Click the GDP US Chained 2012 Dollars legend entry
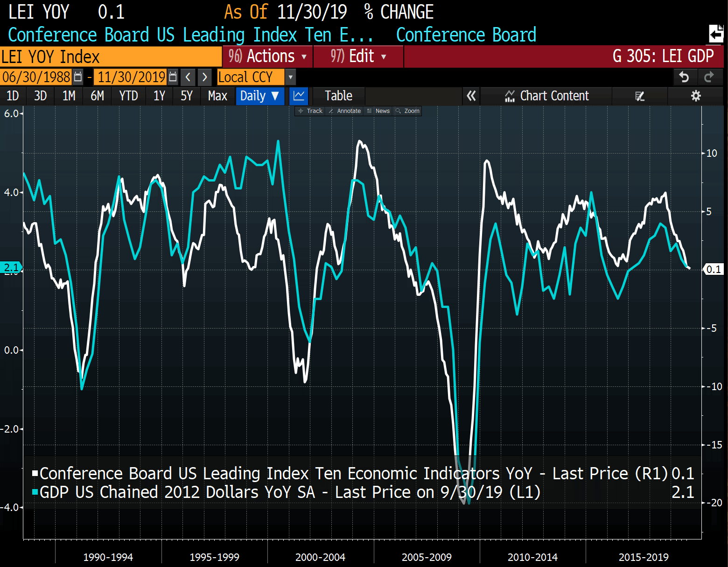Viewport: 728px width, 567px height. 290,492
